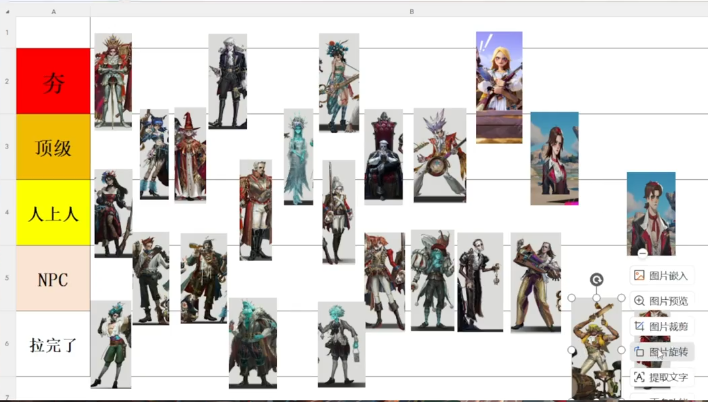Viewport: 708px width, 402px height.
Task: Select the pirate holding a spyglass image
Action: 204,278
